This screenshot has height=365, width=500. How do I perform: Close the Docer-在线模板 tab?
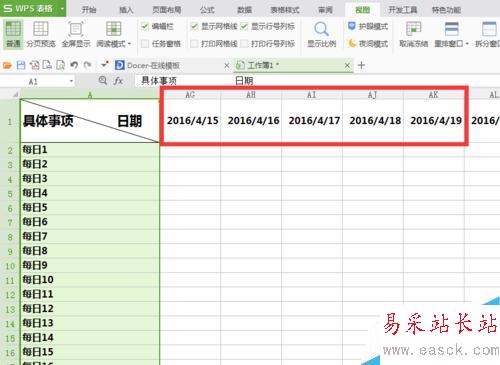(x=227, y=65)
